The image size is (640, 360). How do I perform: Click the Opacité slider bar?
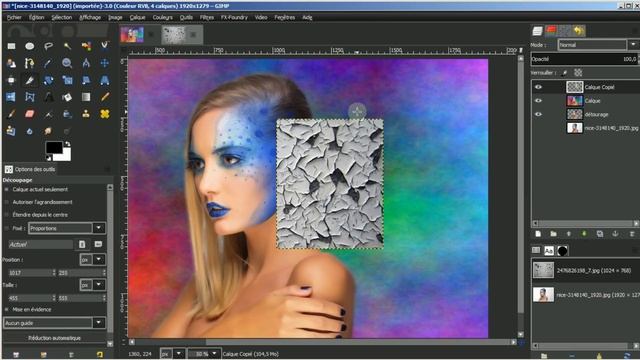click(x=584, y=59)
